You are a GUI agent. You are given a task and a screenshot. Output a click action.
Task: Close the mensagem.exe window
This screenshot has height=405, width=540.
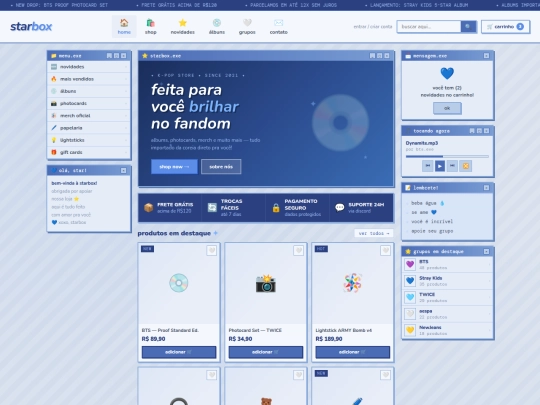pyautogui.click(x=486, y=56)
